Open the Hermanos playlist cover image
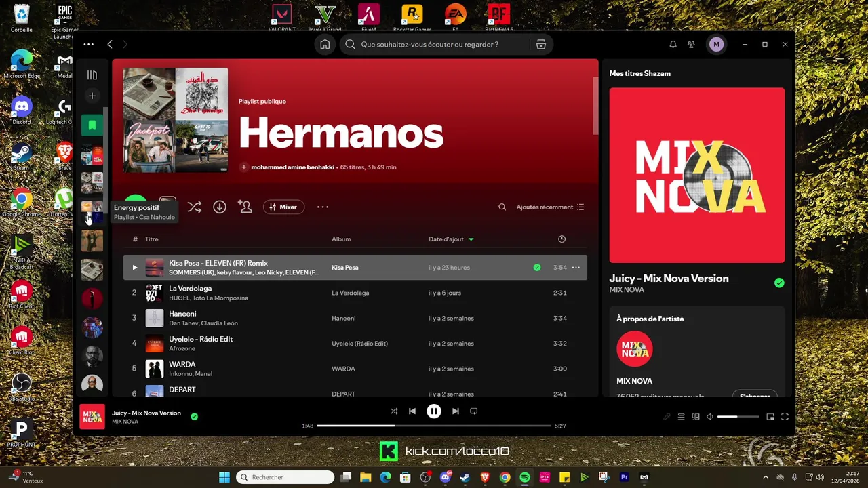Image resolution: width=868 pixels, height=488 pixels. pyautogui.click(x=176, y=120)
